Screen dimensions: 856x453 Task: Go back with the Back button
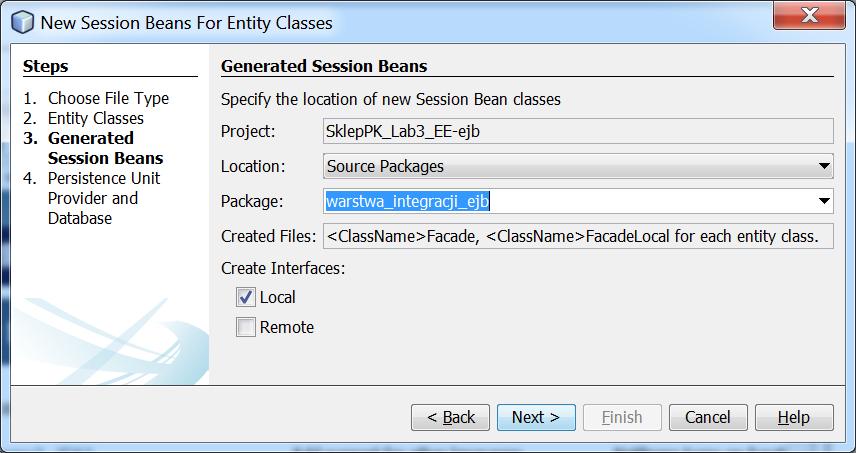pyautogui.click(x=450, y=418)
